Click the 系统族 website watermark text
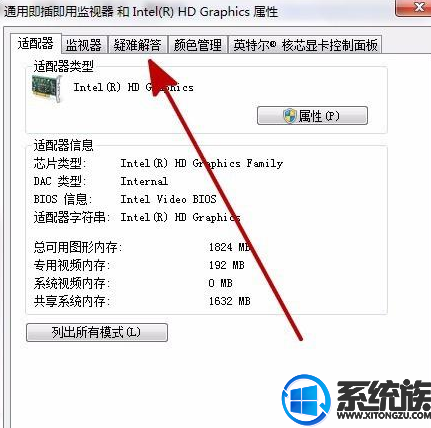 tap(383, 399)
